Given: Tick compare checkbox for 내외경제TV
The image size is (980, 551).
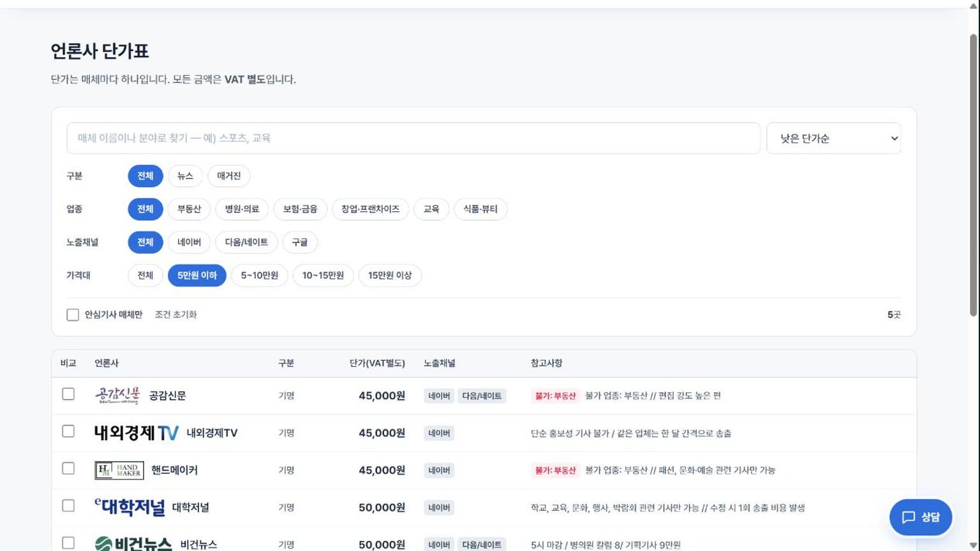Looking at the screenshot, I should [x=68, y=431].
